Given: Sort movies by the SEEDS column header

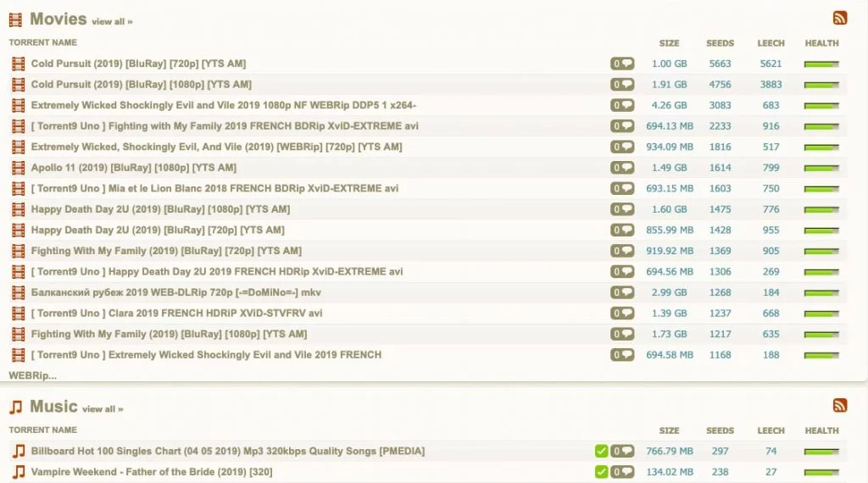Looking at the screenshot, I should pyautogui.click(x=720, y=43).
